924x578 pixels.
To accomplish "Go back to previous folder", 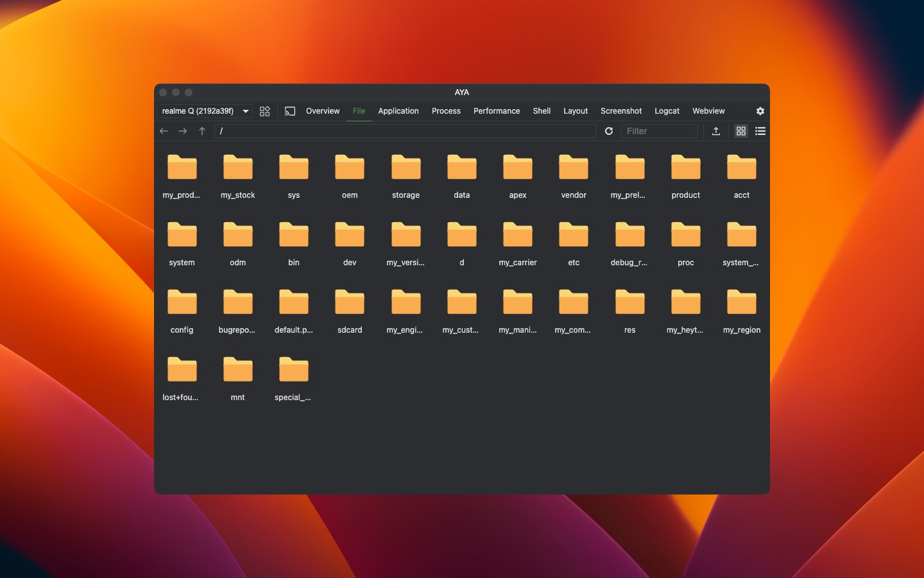I will point(164,131).
